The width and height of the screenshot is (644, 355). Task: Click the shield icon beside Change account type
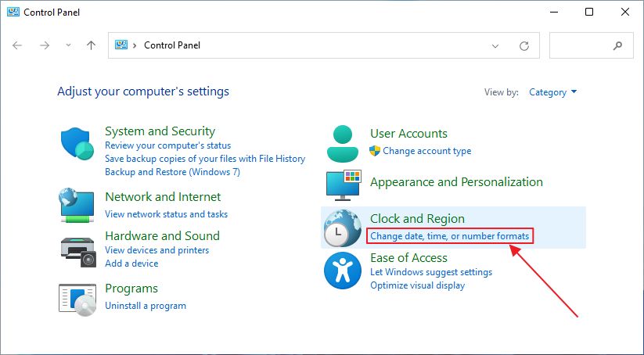pos(375,151)
